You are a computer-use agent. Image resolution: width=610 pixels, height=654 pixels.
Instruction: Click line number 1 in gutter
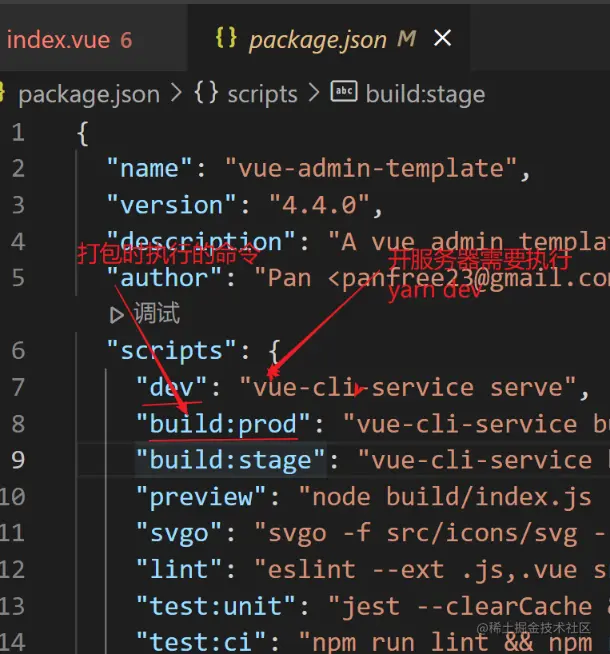pyautogui.click(x=18, y=133)
